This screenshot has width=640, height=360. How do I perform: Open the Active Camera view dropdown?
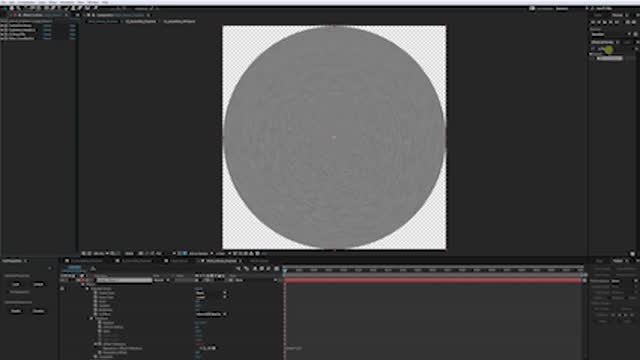201,253
